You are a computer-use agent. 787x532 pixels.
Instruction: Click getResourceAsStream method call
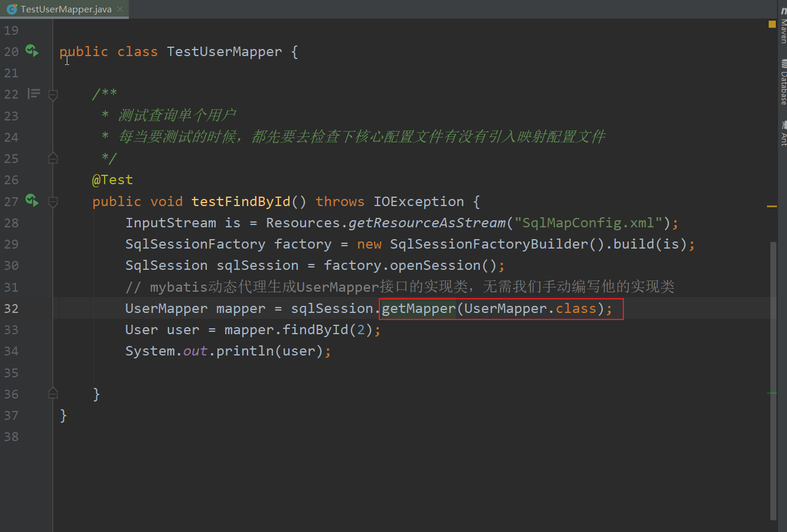[x=427, y=223]
